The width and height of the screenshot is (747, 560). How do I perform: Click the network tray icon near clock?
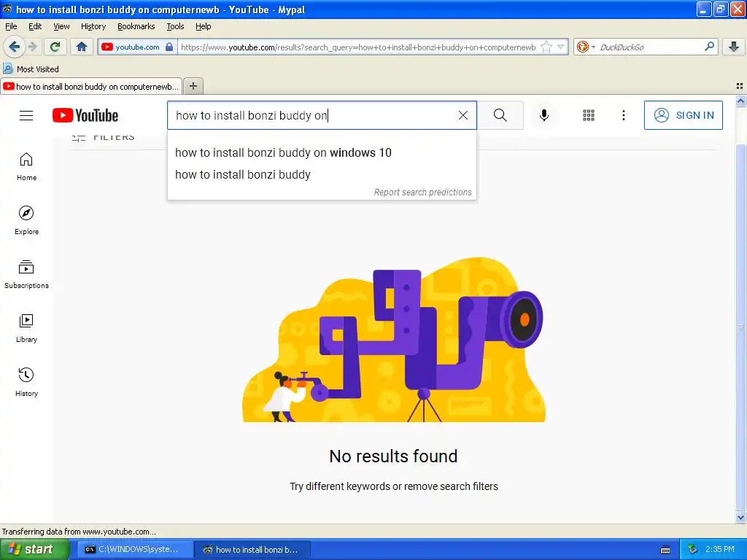pyautogui.click(x=693, y=549)
